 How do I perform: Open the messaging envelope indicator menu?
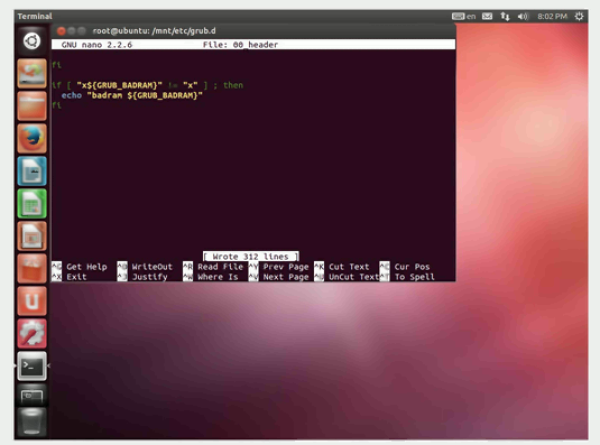pos(487,16)
